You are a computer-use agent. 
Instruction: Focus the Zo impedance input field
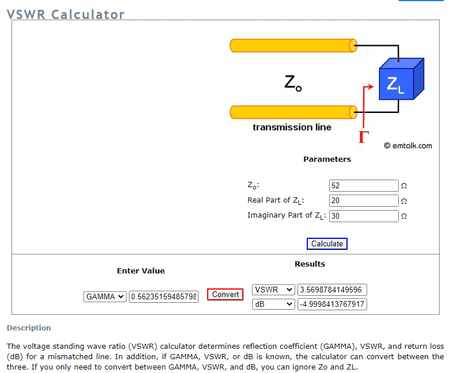pyautogui.click(x=364, y=185)
